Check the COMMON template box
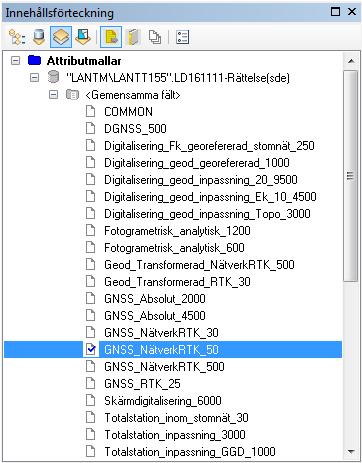This screenshot has height=463, width=362. point(91,111)
